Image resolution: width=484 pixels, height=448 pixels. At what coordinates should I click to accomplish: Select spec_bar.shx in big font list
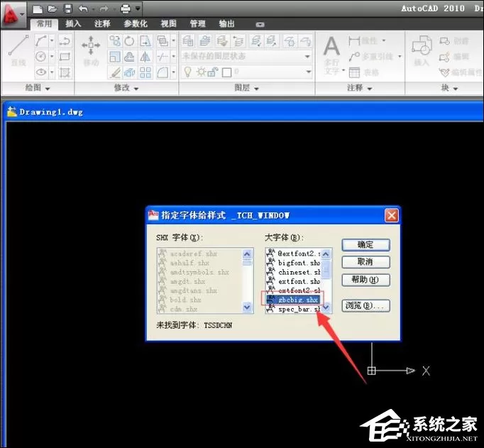[x=294, y=309]
